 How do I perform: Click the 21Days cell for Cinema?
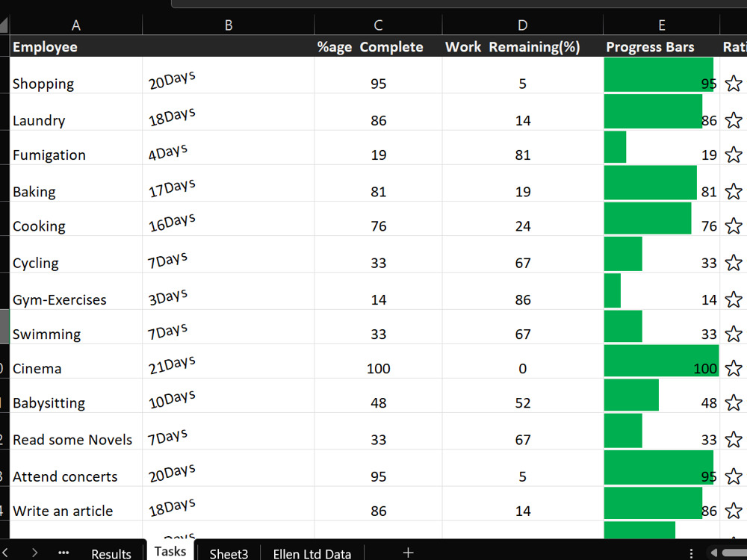pyautogui.click(x=228, y=361)
